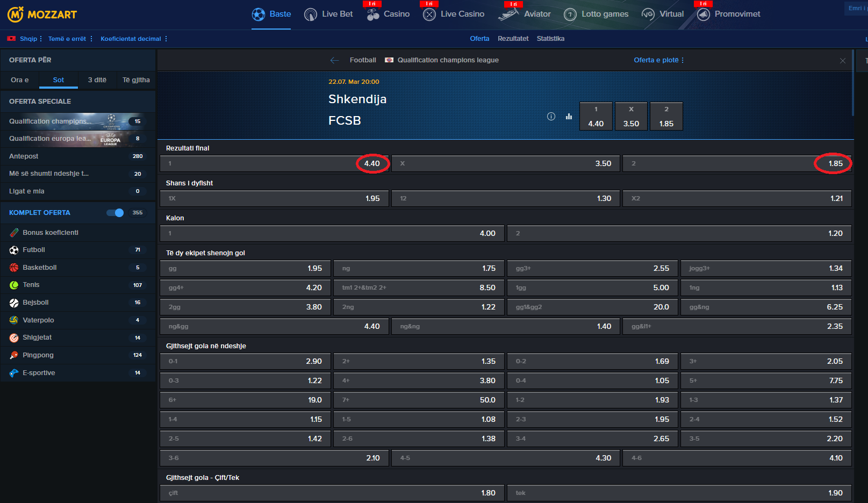868x503 pixels.
Task: Click the back arrow beside Football
Action: click(x=334, y=60)
